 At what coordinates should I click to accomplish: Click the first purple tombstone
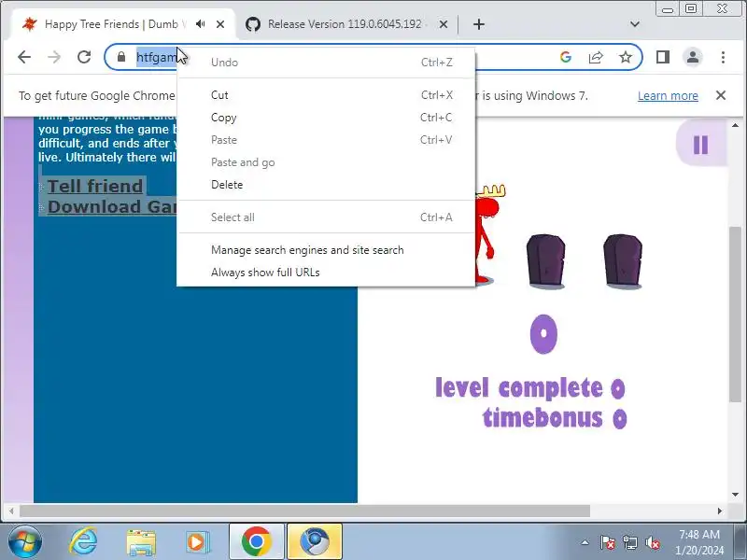(x=545, y=261)
